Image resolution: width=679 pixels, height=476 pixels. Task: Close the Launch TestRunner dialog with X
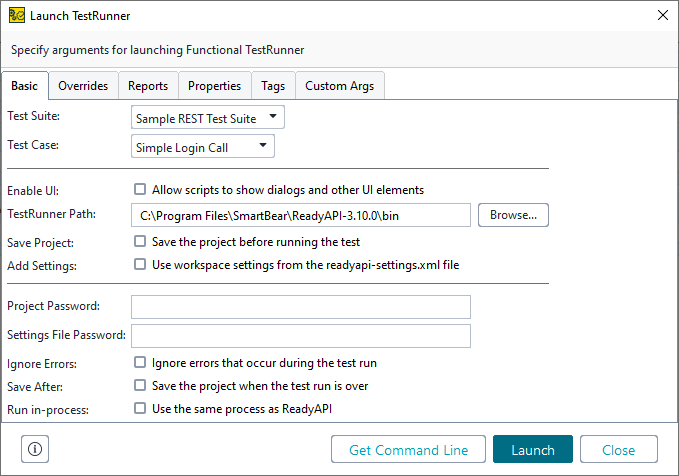(663, 15)
